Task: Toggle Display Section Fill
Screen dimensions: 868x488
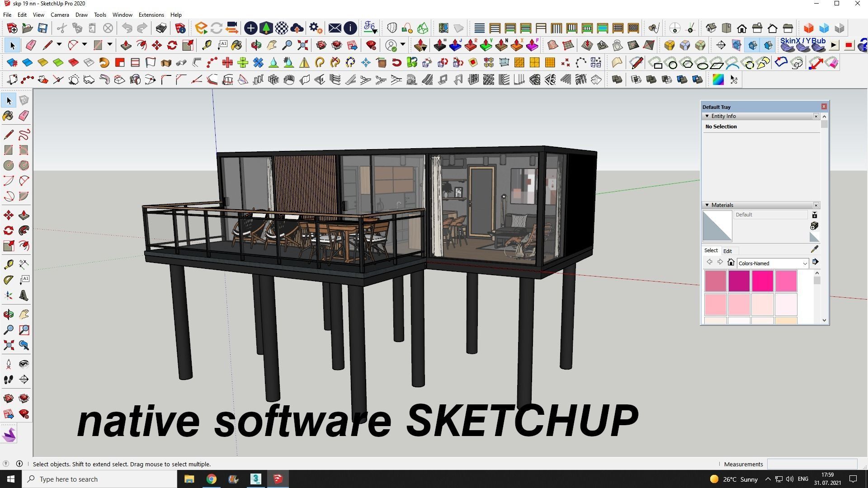Action: pyautogui.click(x=768, y=45)
